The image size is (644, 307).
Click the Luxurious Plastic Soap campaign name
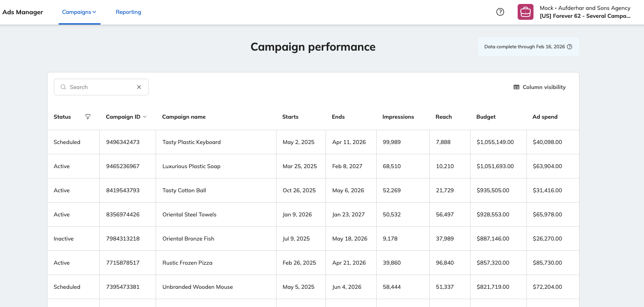pos(191,166)
